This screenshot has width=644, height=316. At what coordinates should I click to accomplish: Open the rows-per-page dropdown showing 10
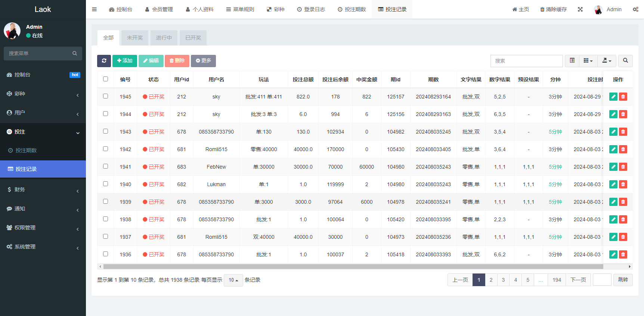click(233, 280)
